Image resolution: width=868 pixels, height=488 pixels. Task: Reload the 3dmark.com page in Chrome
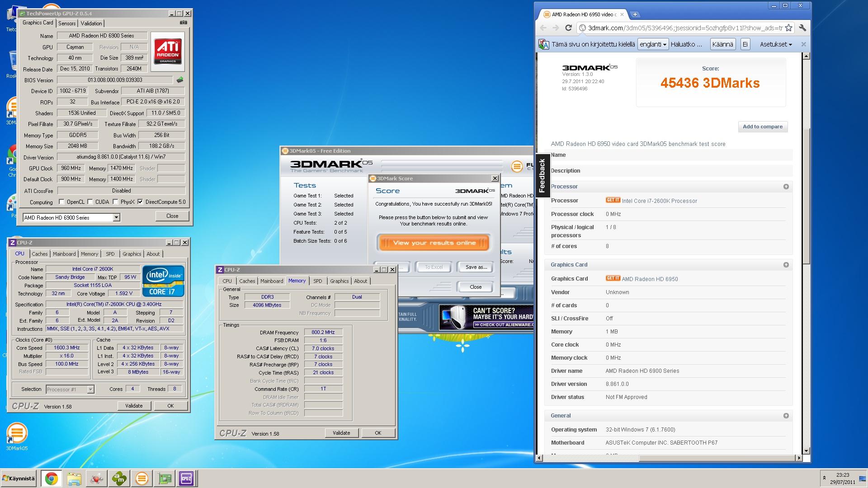[x=569, y=28]
